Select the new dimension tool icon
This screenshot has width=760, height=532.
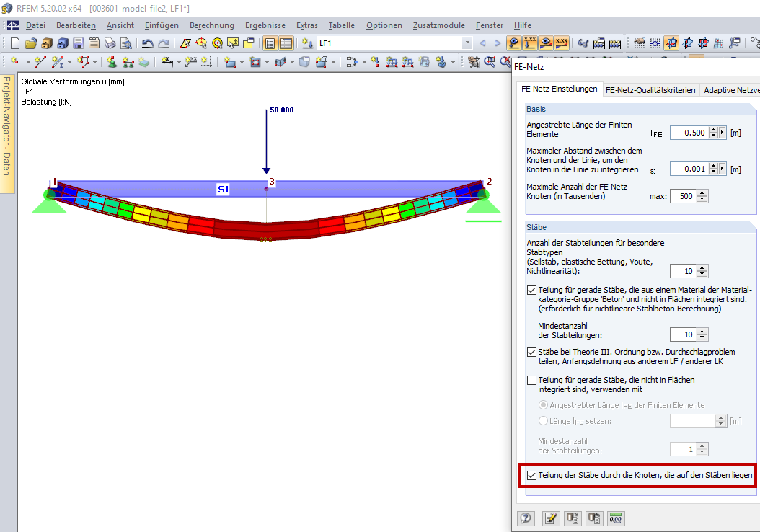coord(167,61)
